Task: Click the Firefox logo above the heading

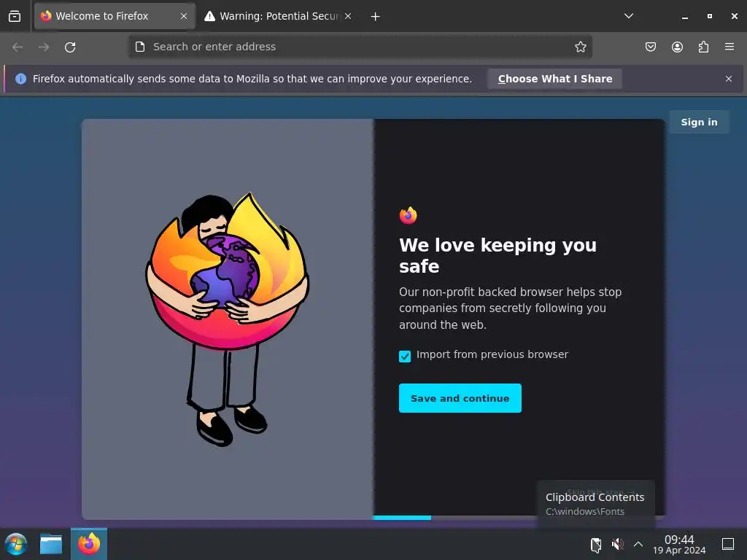Action: point(409,215)
